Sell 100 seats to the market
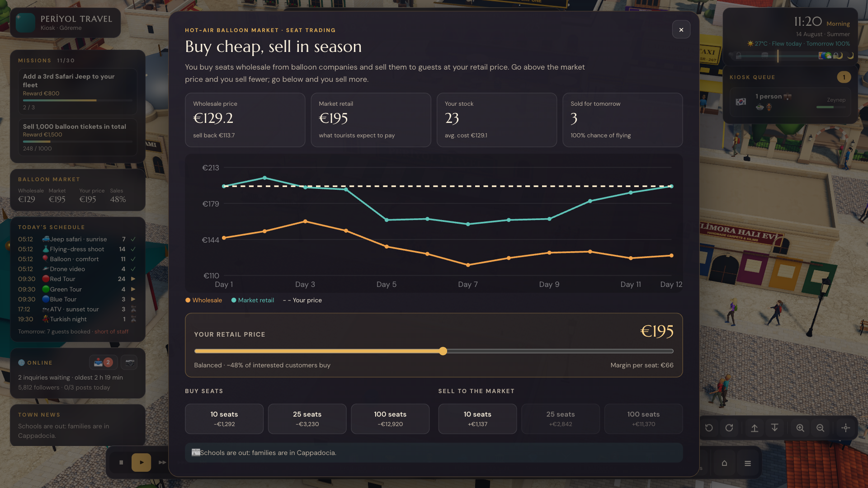Viewport: 868px width, 488px height. [x=643, y=419]
